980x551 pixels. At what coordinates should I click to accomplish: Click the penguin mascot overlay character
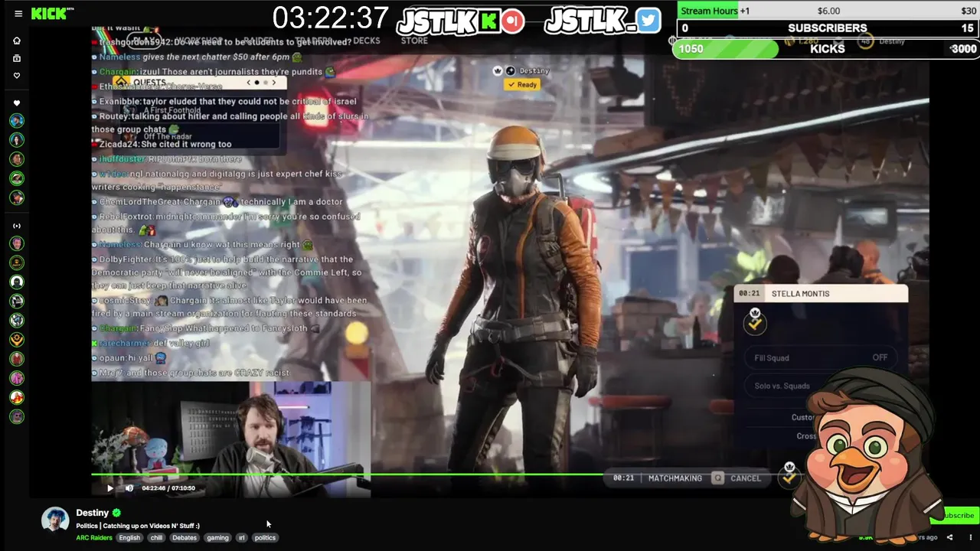click(x=867, y=456)
